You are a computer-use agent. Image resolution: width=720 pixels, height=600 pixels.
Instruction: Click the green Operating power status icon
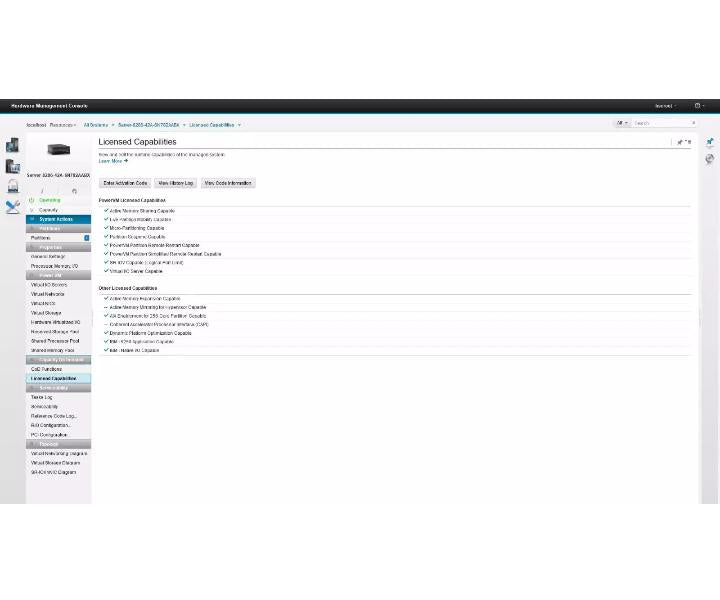click(x=32, y=200)
